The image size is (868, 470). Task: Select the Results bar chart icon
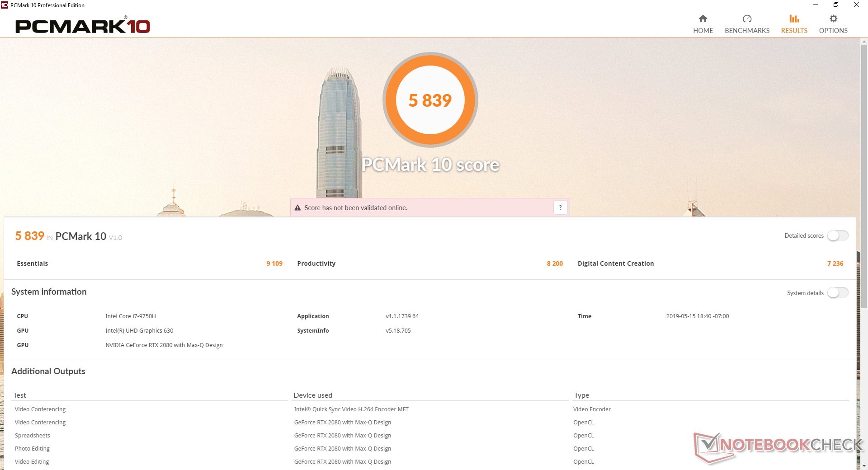(x=794, y=19)
